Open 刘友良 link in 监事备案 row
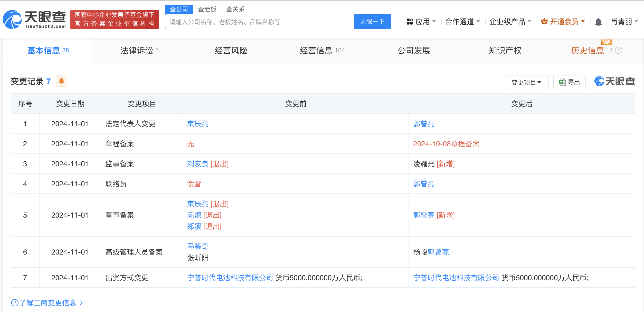This screenshot has width=644, height=312. point(198,164)
